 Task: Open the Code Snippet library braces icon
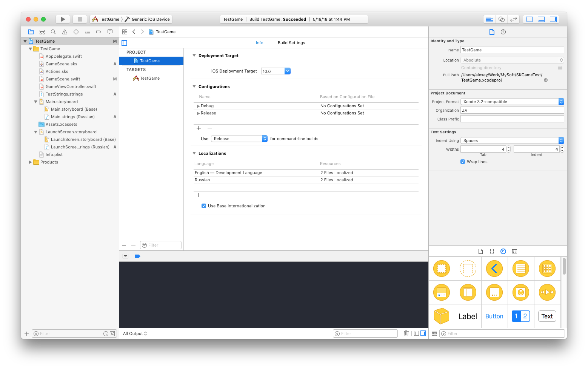pyautogui.click(x=492, y=251)
